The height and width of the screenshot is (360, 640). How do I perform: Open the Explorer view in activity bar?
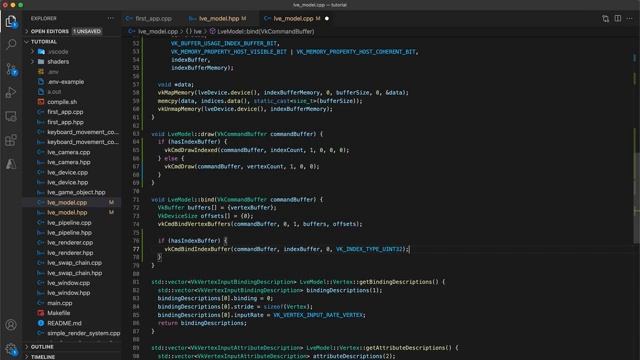11,21
